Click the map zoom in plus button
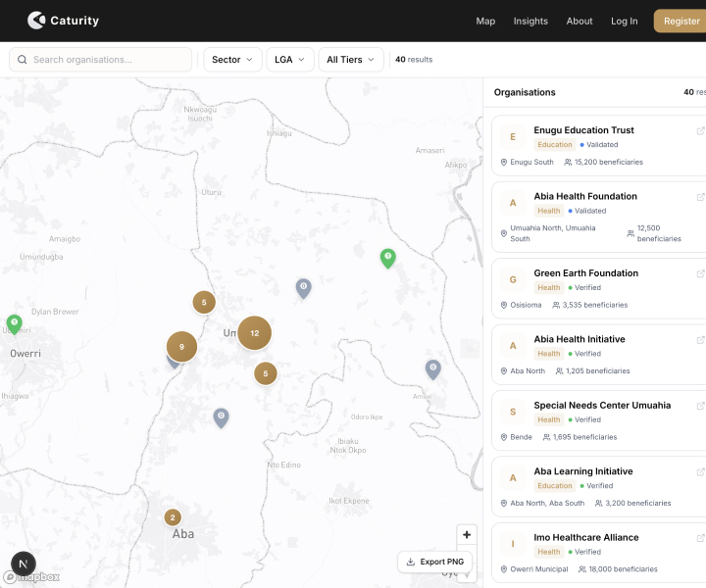Image resolution: width=706 pixels, height=588 pixels. (467, 535)
